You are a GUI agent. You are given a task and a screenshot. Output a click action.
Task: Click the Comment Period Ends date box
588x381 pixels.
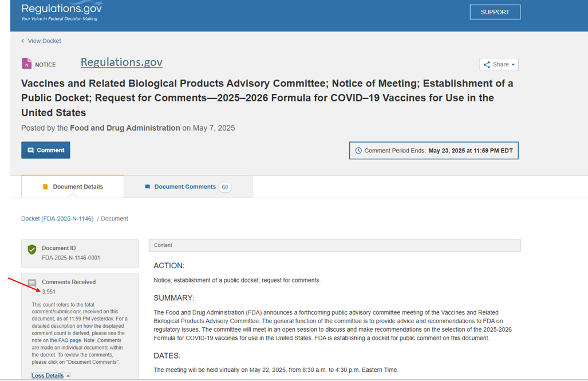(434, 151)
